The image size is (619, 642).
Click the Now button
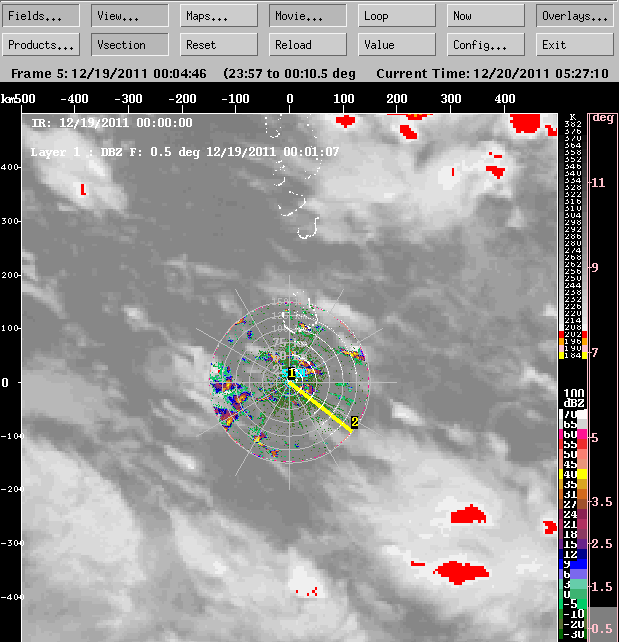point(486,16)
